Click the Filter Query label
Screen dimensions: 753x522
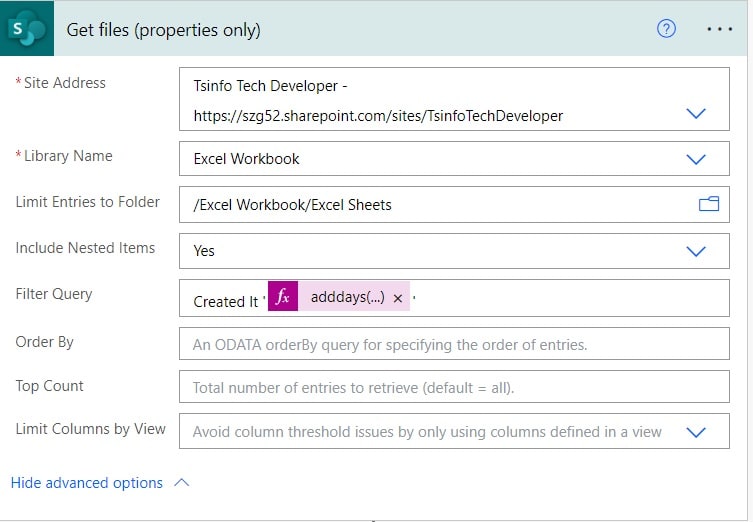(x=54, y=294)
